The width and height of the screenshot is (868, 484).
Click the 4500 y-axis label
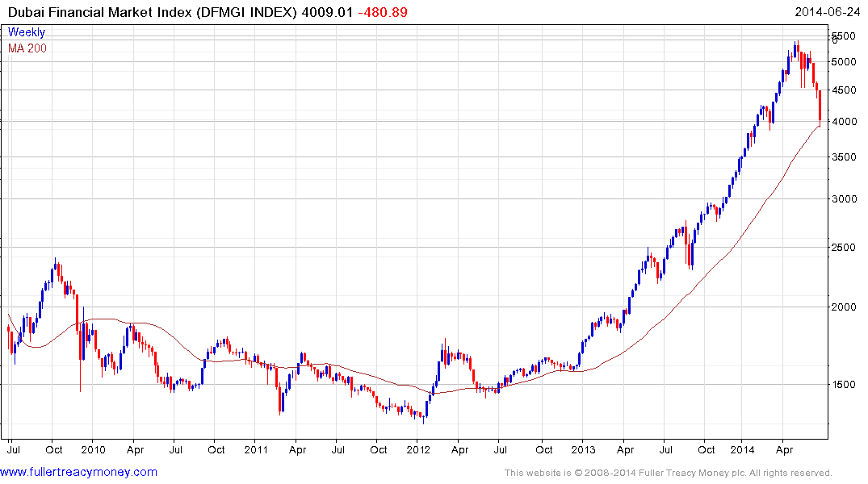845,90
